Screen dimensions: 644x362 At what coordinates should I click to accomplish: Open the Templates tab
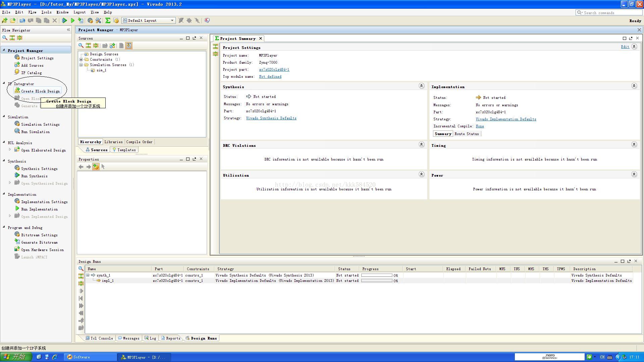pyautogui.click(x=124, y=150)
